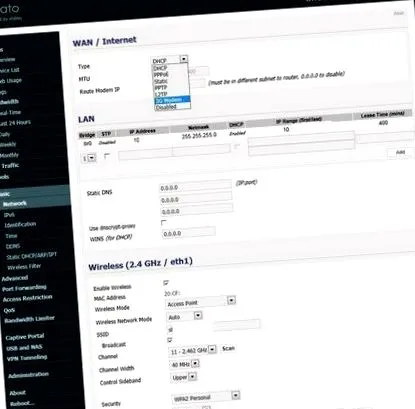Image resolution: width=415 pixels, height=409 pixels.
Task: Open the Control Sideband dropdown (Upper)
Action: click(x=184, y=377)
